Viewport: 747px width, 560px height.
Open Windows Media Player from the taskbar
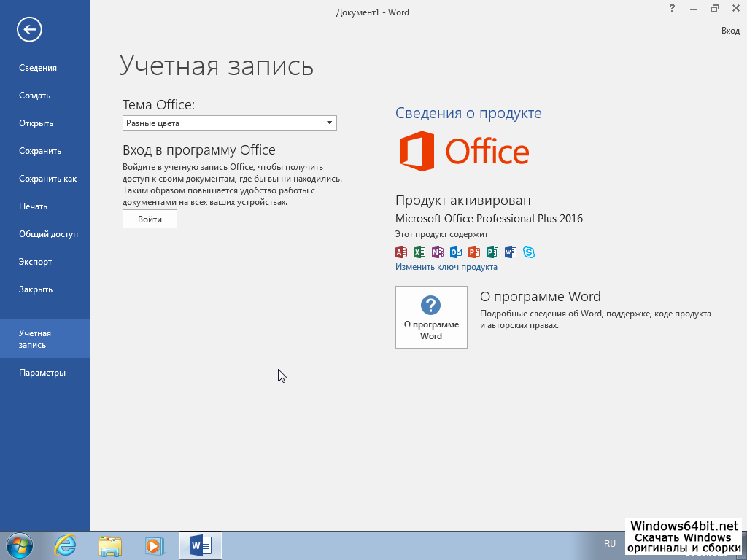154,545
